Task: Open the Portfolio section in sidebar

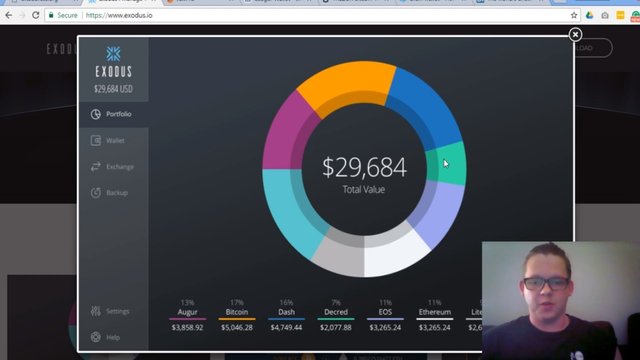Action: pos(114,114)
